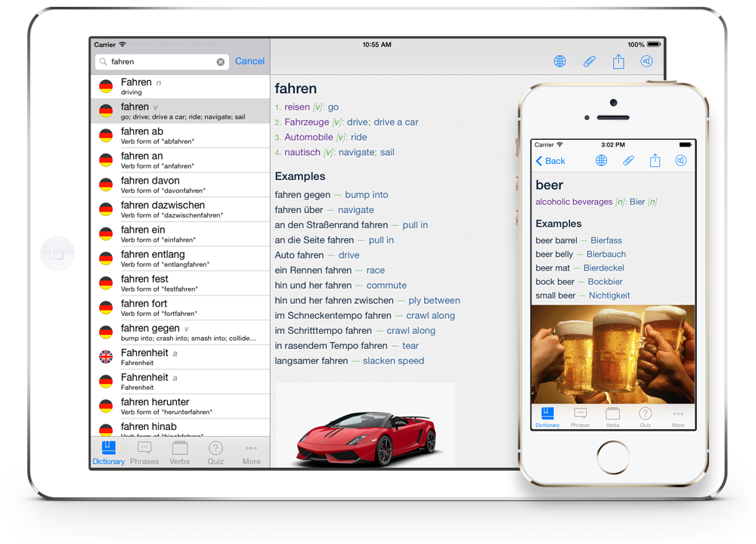Tap the speaker pronunciation icon on iPad
Viewport: 756px width, 544px height.
(x=646, y=61)
